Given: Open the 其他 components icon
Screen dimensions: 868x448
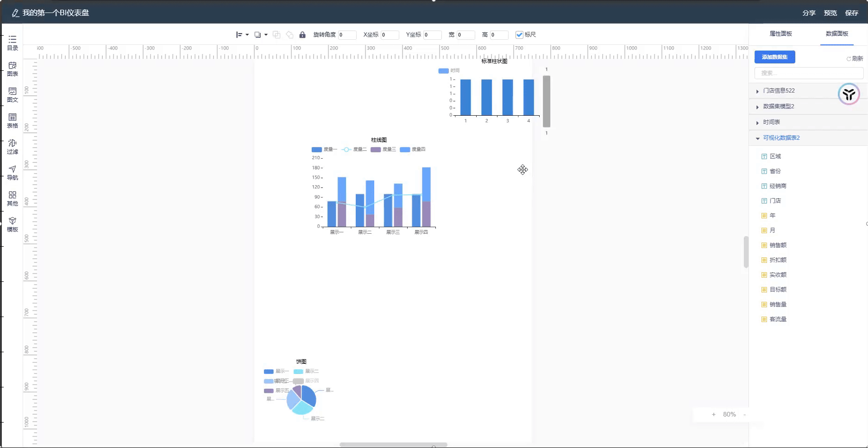Looking at the screenshot, I should [13, 195].
